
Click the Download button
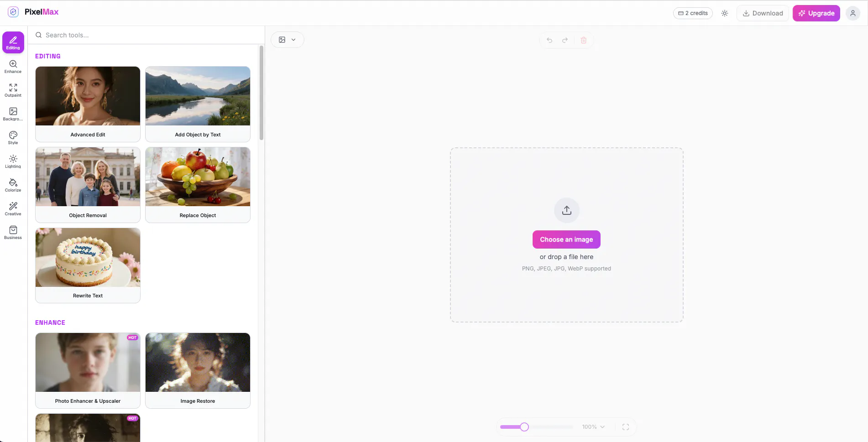763,13
